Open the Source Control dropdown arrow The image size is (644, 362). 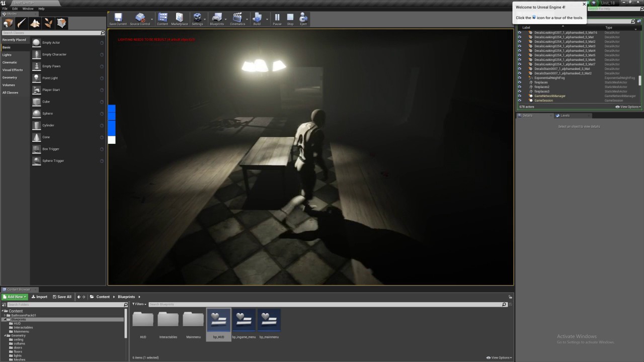click(152, 19)
